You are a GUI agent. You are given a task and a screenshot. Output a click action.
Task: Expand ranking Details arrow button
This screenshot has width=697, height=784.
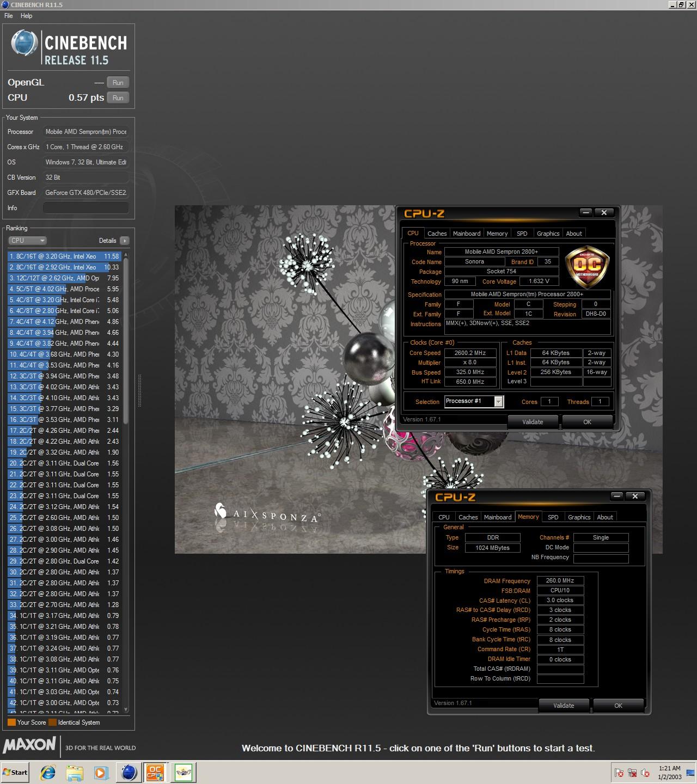(124, 240)
